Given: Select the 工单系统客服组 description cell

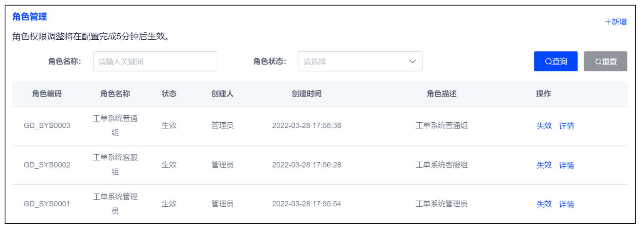Looking at the screenshot, I should 442,165.
